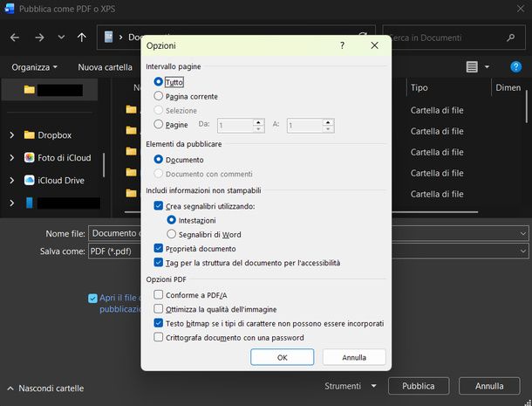Choose the Pagina corrente radio option
Viewport: 532px width, 406px height.
click(158, 96)
